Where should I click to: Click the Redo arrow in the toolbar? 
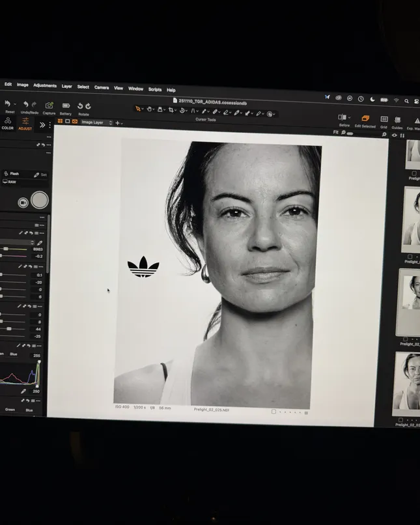(34, 104)
